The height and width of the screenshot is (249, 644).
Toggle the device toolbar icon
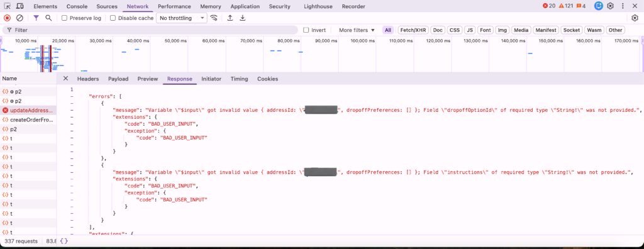(19, 6)
